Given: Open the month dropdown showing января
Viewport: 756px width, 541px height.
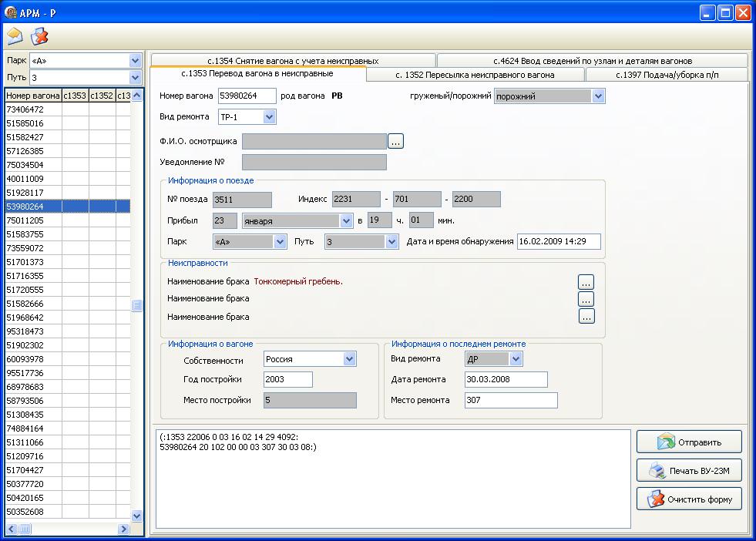Looking at the screenshot, I should click(x=346, y=221).
